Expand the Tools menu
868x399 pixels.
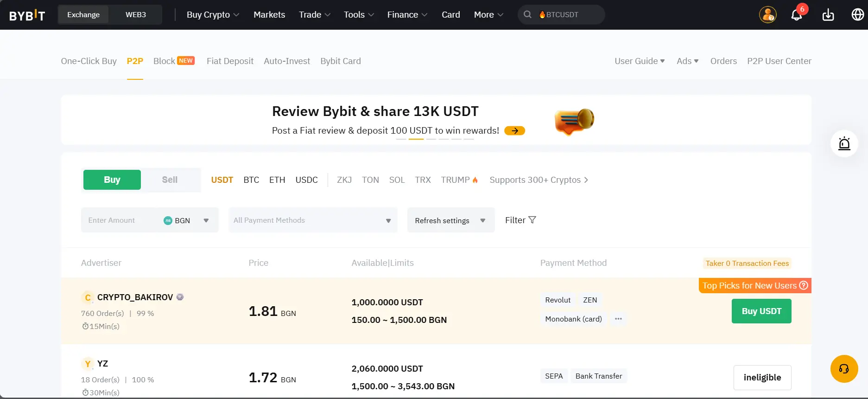tap(359, 15)
